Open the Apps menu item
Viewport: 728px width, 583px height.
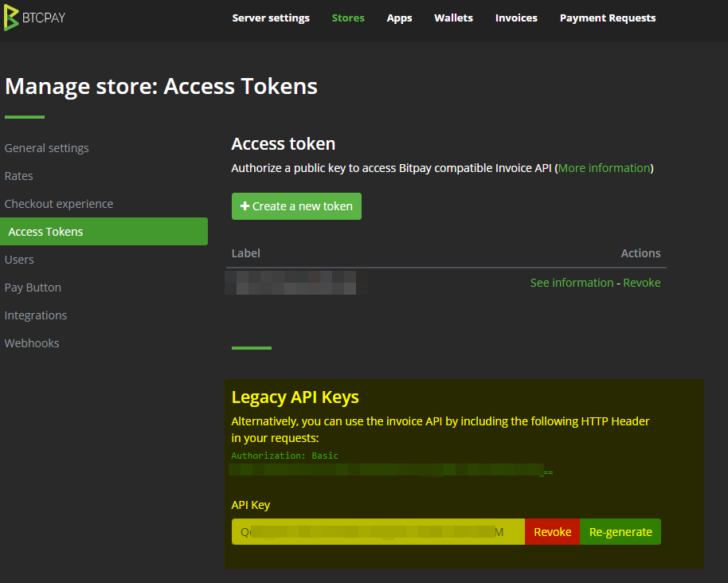(x=399, y=18)
